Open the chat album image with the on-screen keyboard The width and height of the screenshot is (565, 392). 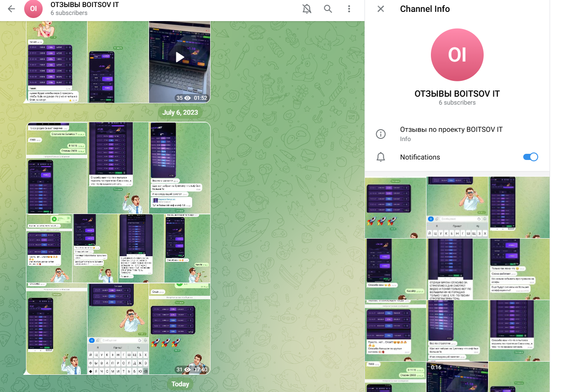tap(118, 329)
